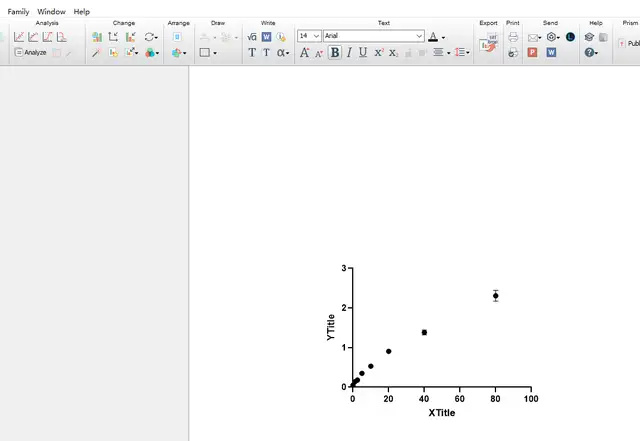Open the graduation cap learning icon
Screen dimensions: 640x441
[589, 37]
